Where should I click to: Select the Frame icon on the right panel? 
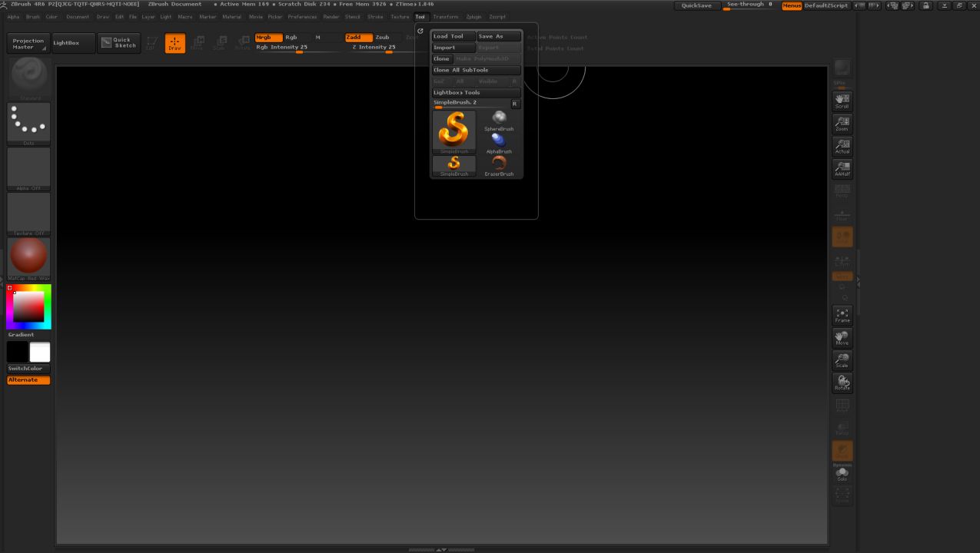pos(842,314)
